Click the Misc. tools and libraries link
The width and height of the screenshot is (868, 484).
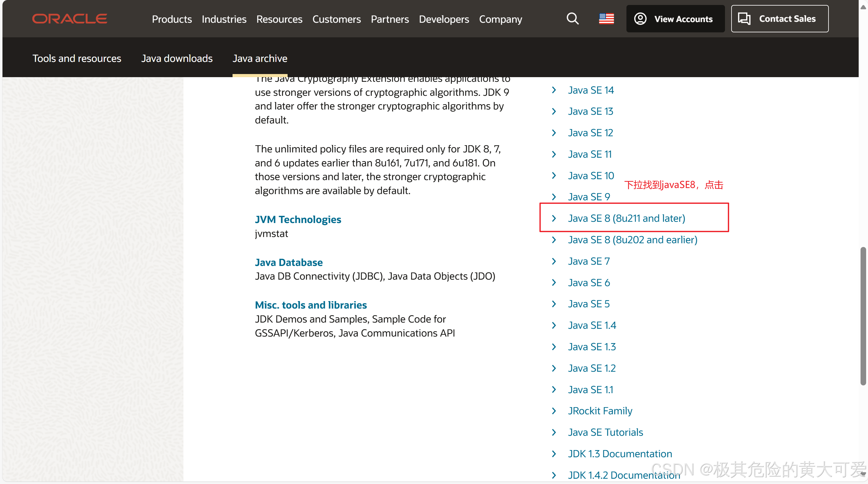(311, 305)
